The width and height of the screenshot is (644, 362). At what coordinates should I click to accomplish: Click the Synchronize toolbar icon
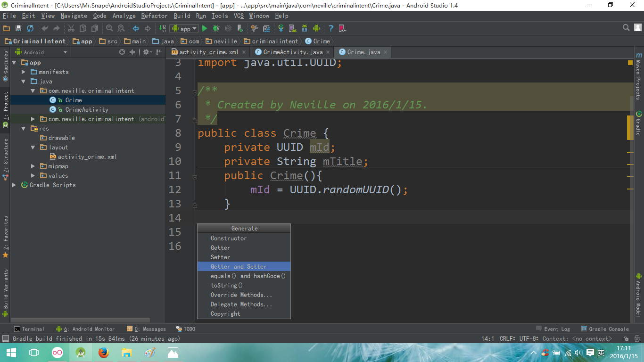coord(30,28)
